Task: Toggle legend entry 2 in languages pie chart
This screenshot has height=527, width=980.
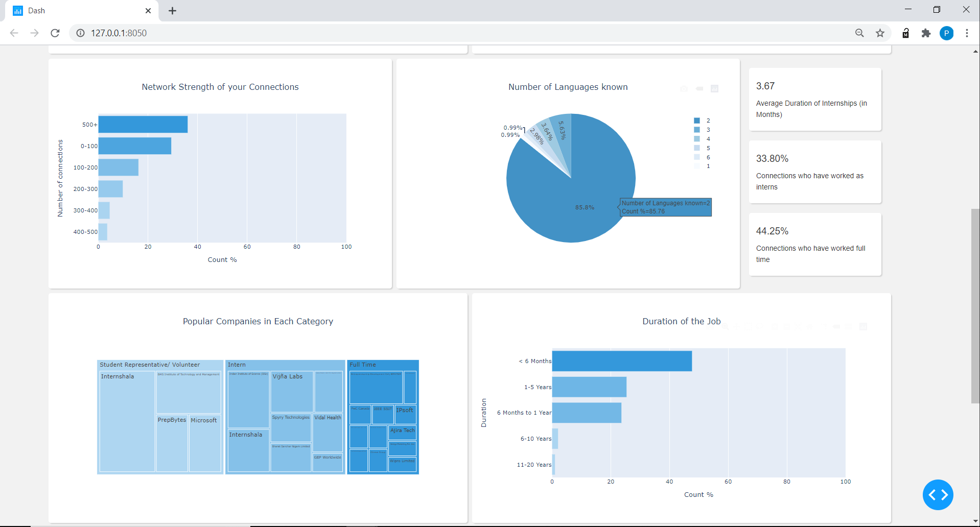Action: pyautogui.click(x=702, y=121)
